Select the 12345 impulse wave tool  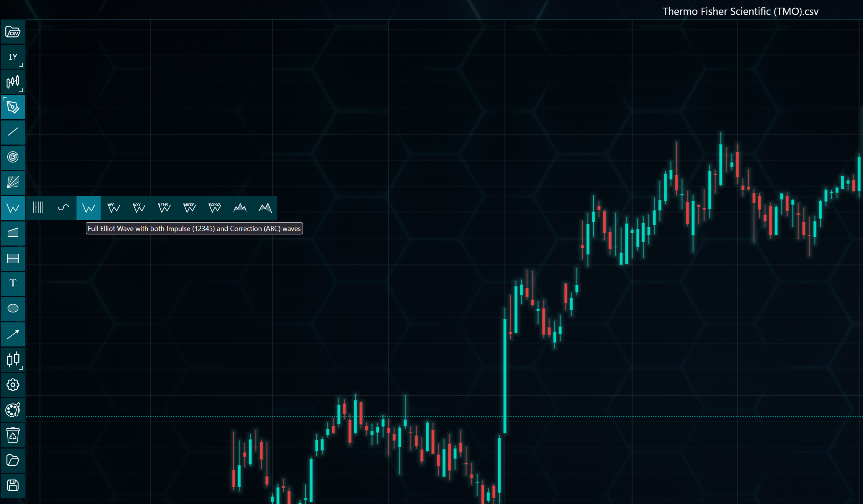point(164,208)
